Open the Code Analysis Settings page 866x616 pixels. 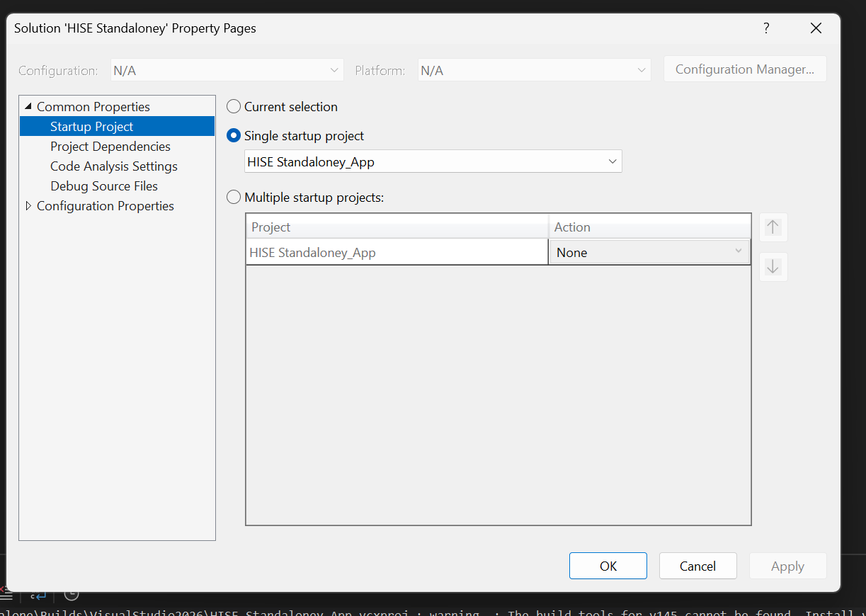point(114,166)
